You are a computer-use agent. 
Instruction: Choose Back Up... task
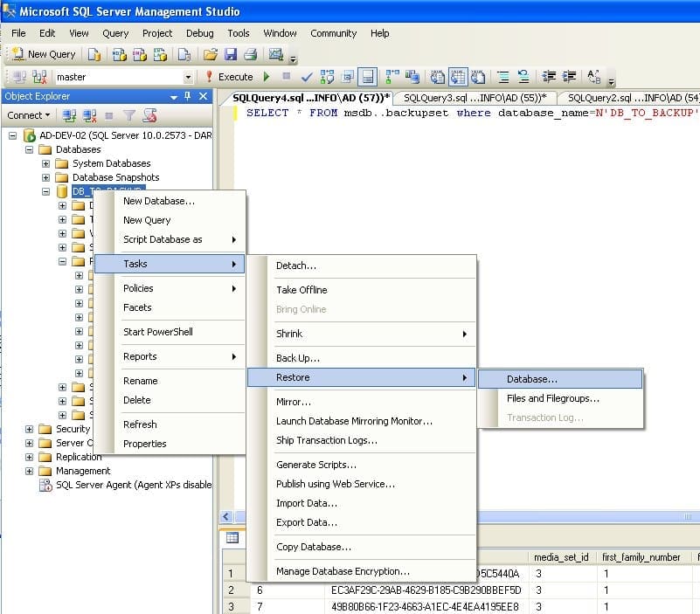click(x=362, y=358)
